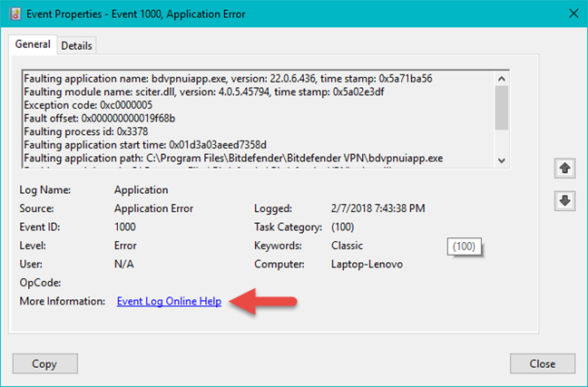Click the Faulting application name line
Screen dimensions: 588x387
(x=228, y=79)
